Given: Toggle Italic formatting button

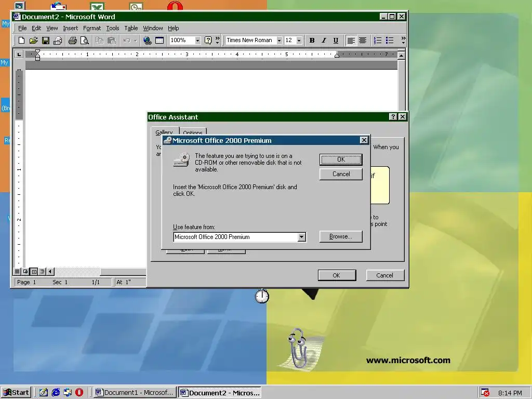Looking at the screenshot, I should [324, 41].
